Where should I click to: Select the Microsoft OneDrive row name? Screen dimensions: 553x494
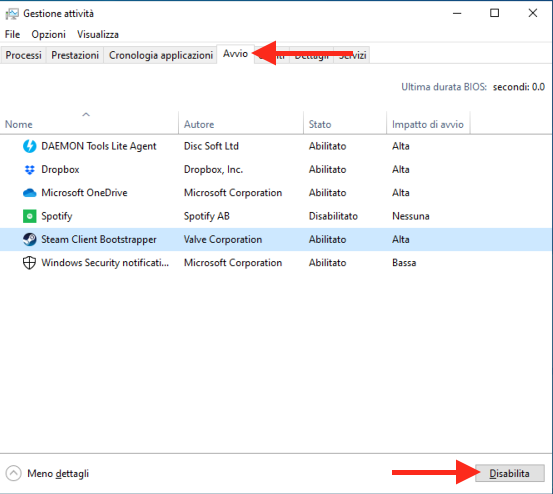tap(84, 193)
